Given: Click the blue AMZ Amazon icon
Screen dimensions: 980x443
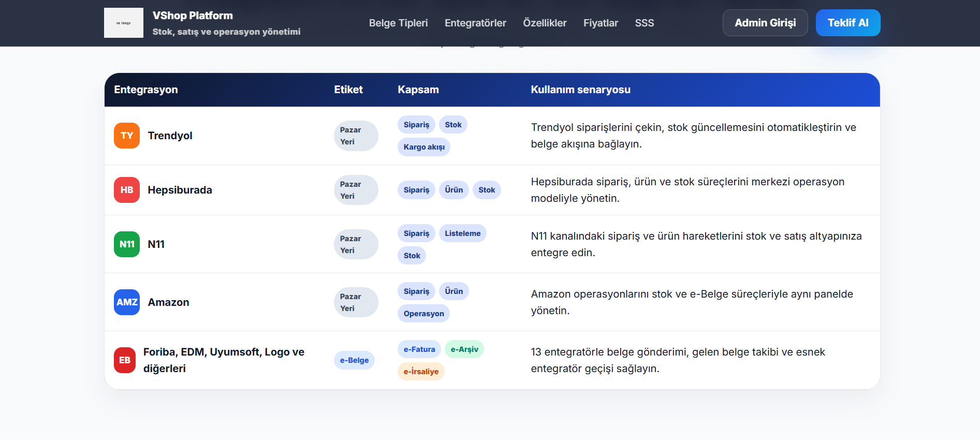Looking at the screenshot, I should pos(127,302).
